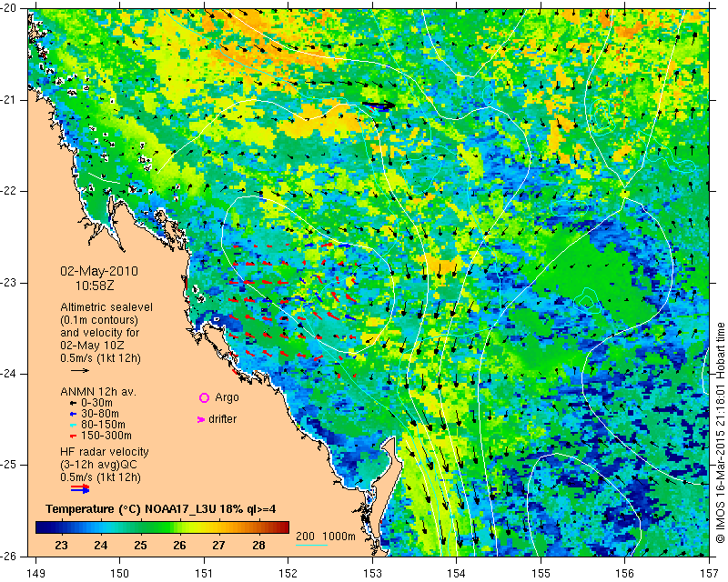Click longitude axis label "149"
The width and height of the screenshot is (728, 582).
tap(35, 574)
